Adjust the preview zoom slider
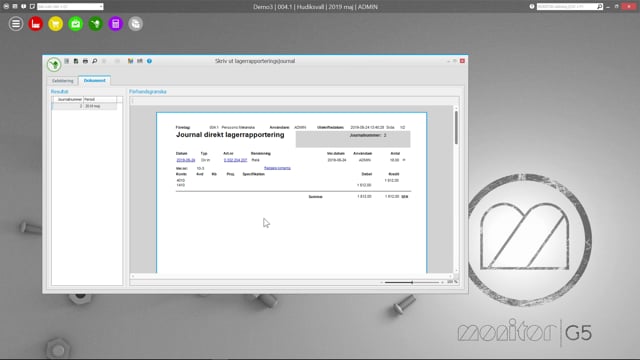 click(x=412, y=282)
